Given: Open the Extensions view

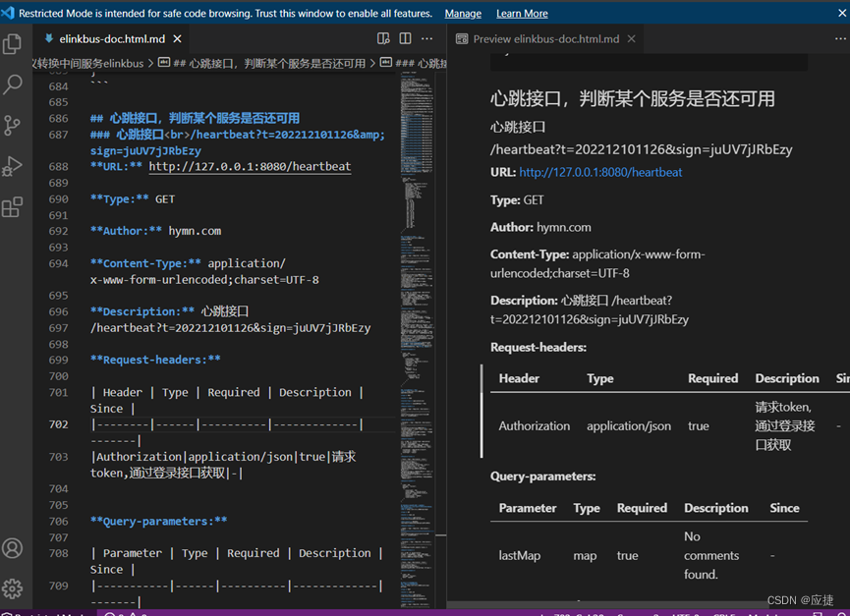Looking at the screenshot, I should point(12,207).
